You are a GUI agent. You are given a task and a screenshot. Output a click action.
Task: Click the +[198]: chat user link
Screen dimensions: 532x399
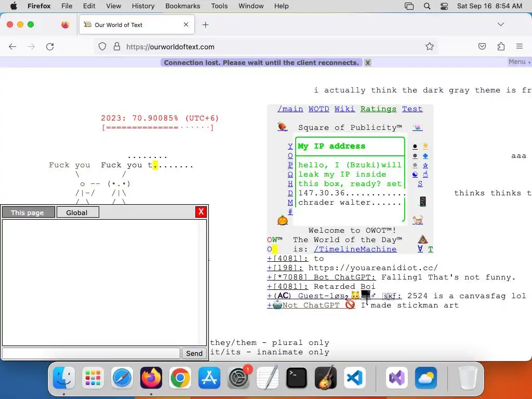click(x=285, y=268)
